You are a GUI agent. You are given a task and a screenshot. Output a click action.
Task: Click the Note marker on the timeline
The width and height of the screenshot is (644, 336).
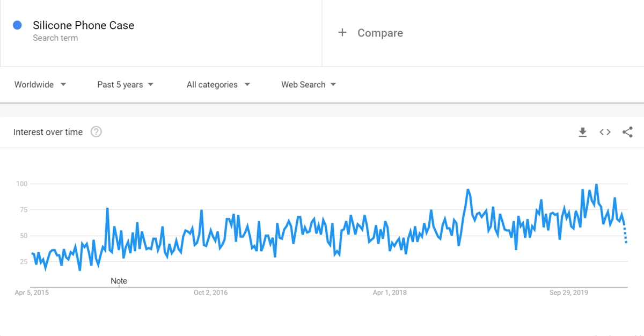(119, 281)
